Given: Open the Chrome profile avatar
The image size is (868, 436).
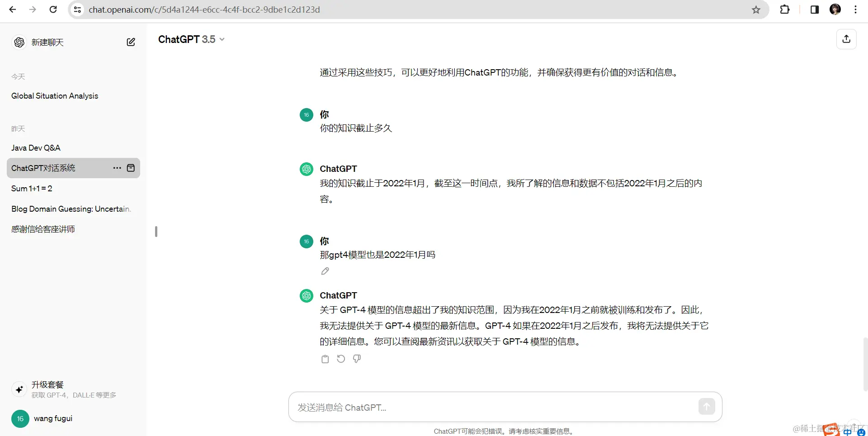Looking at the screenshot, I should pos(835,9).
